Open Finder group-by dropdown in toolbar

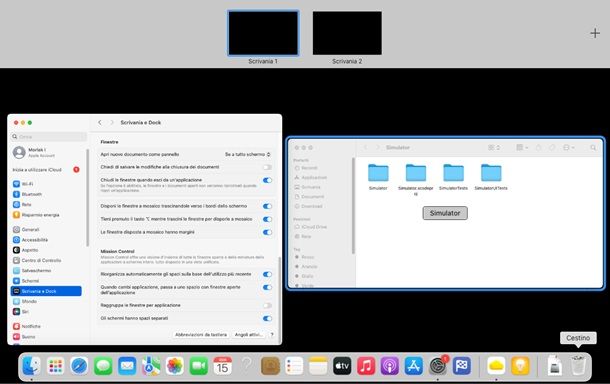[x=522, y=148]
